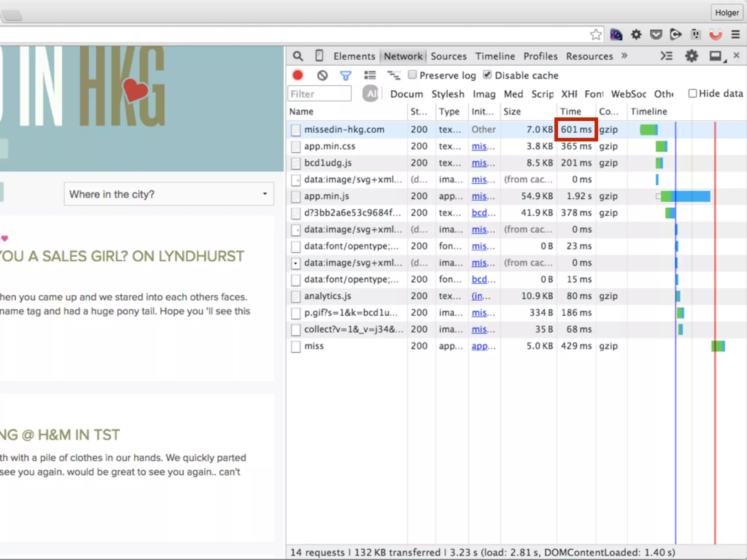The width and height of the screenshot is (747, 560).
Task: Uncheck the Disable cache checkbox
Action: [x=487, y=75]
